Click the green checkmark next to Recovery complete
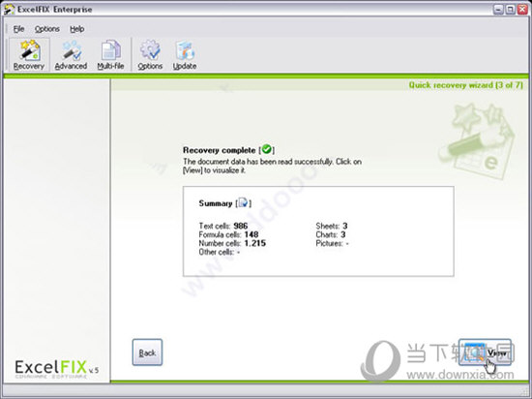The image size is (532, 399). pos(267,149)
